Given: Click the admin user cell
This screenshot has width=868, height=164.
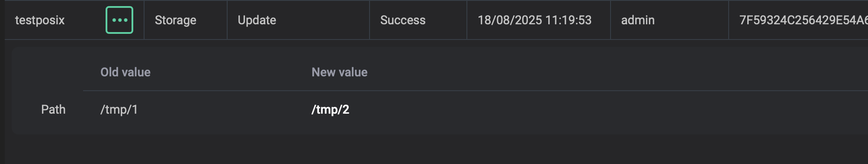Looking at the screenshot, I should click(669, 20).
